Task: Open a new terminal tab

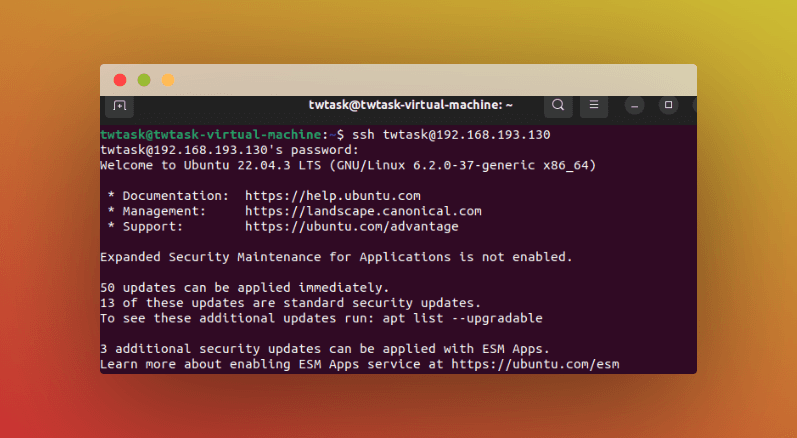Action: click(119, 105)
